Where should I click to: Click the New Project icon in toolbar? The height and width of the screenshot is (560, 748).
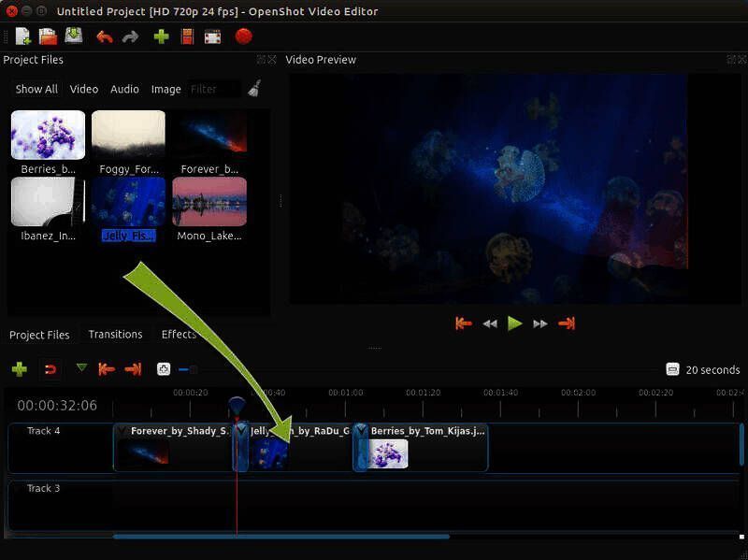pos(22,36)
